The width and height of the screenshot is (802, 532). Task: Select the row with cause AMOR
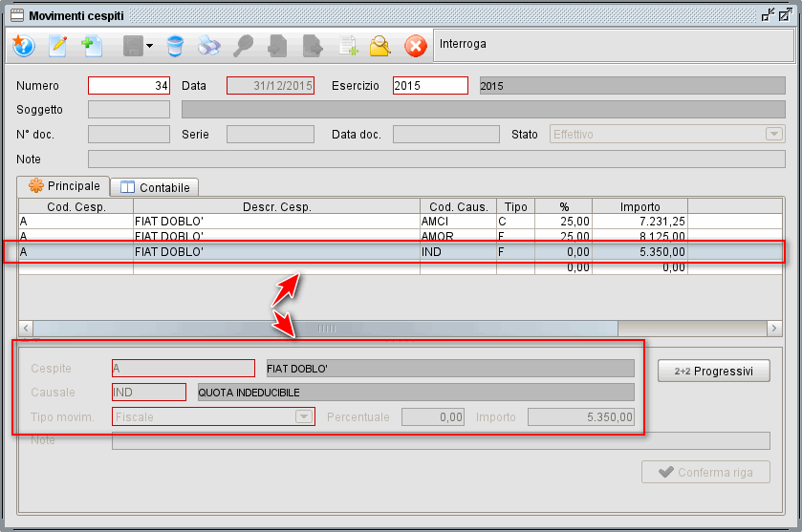click(x=401, y=235)
